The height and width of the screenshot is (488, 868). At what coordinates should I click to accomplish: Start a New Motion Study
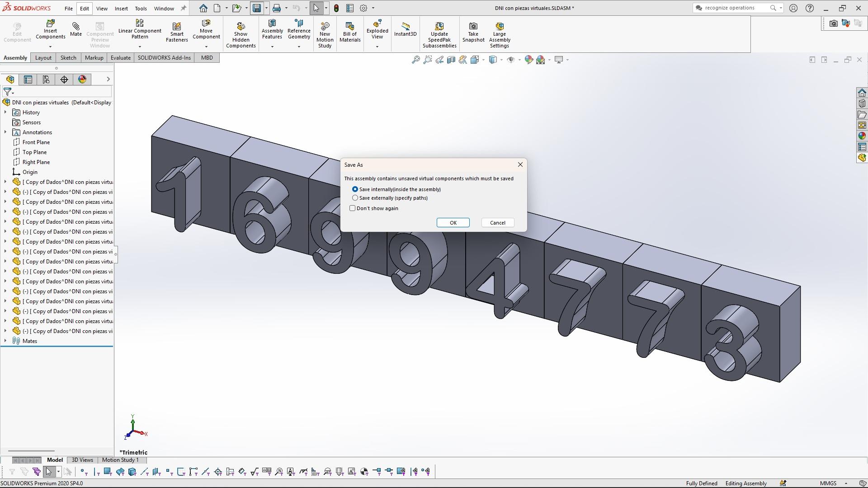[325, 34]
